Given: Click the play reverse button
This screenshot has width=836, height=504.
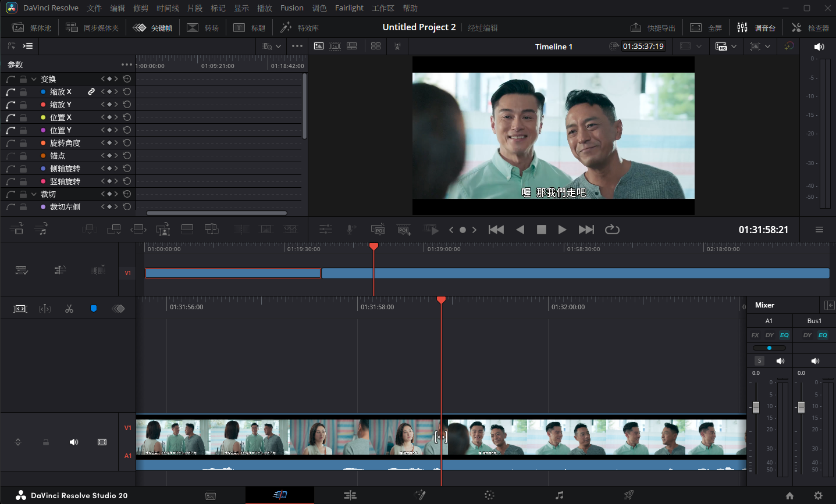Looking at the screenshot, I should pos(520,230).
